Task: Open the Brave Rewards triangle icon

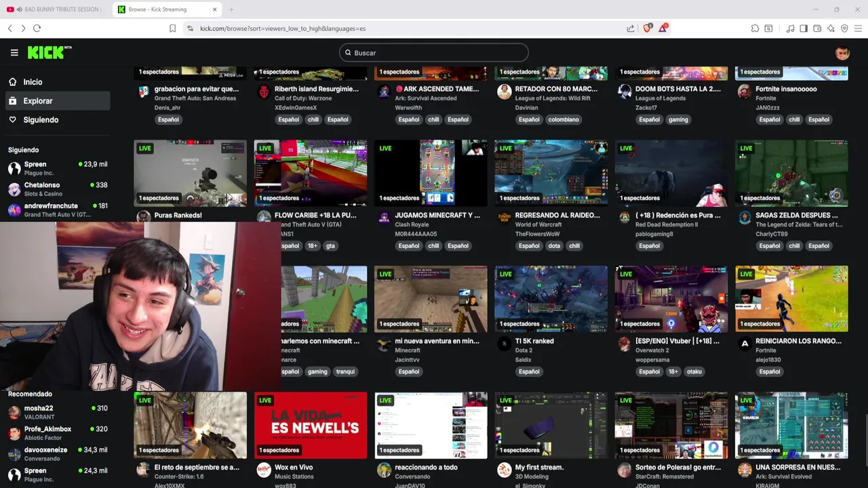Action: click(x=664, y=28)
